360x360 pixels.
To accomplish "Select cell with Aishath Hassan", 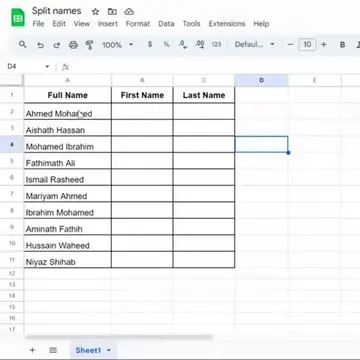I will (x=68, y=128).
